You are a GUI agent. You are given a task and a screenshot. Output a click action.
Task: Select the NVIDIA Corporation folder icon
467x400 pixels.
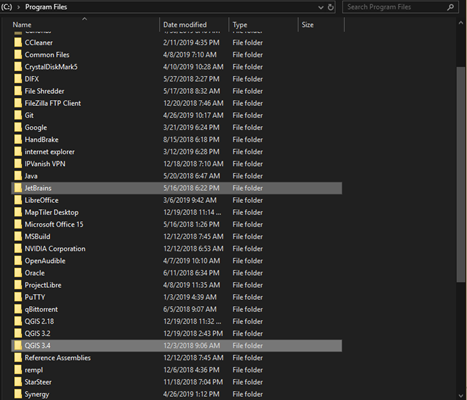18,249
